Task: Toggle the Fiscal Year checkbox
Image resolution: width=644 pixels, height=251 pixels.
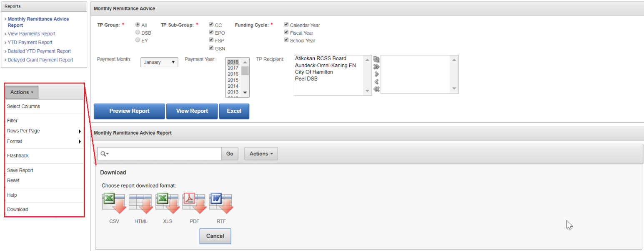Action: (286, 33)
